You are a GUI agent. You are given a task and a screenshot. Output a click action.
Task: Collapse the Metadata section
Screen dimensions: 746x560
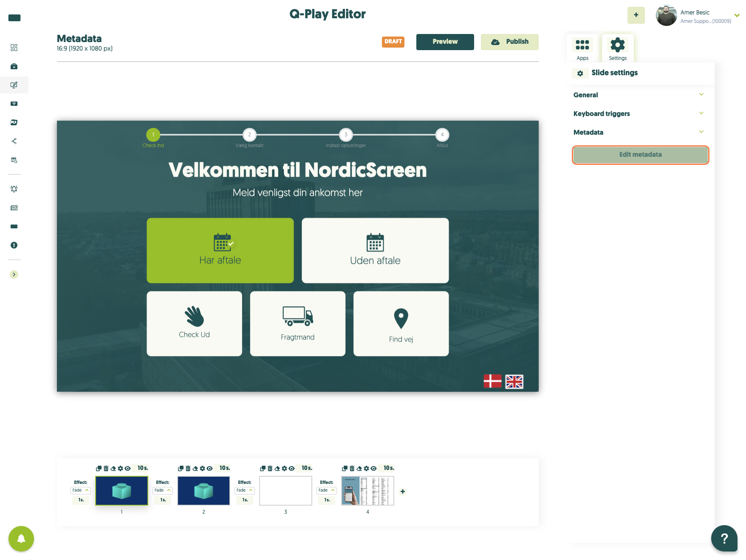638,133
